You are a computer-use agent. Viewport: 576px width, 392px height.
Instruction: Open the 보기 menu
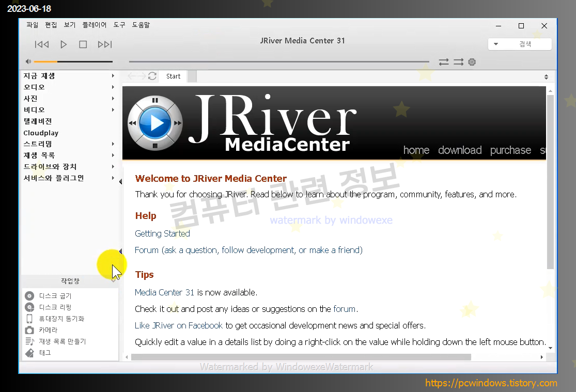click(70, 25)
